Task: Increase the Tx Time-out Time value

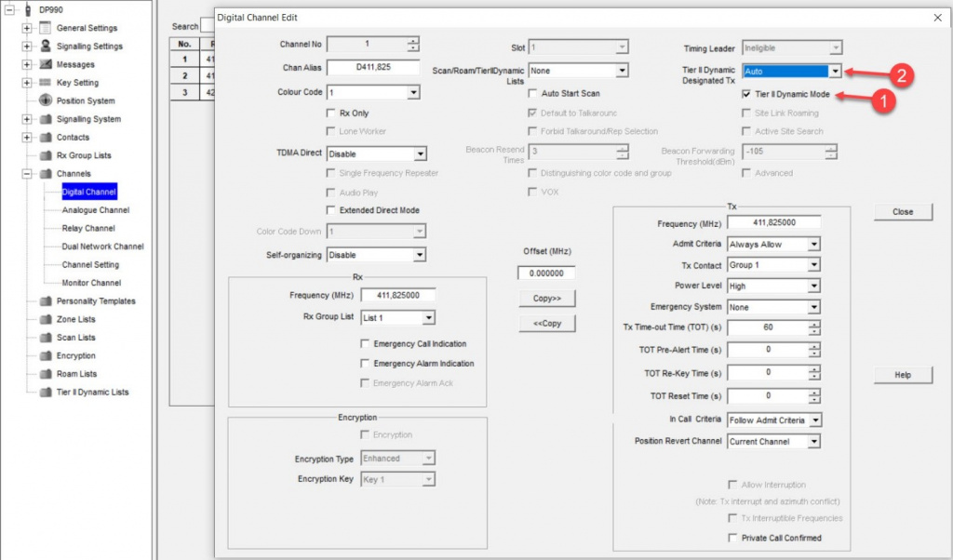Action: coord(814,325)
